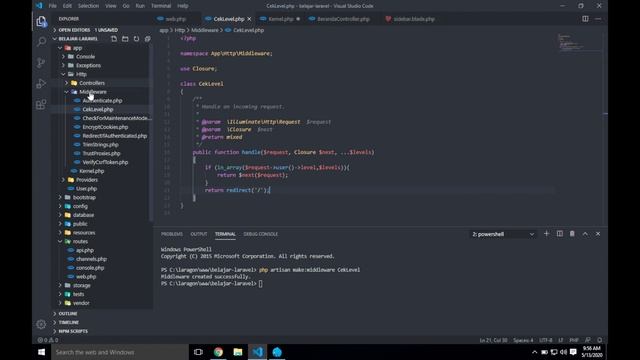This screenshot has height=360, width=640.
Task: Open the Selection menu
Action: pos(88,6)
